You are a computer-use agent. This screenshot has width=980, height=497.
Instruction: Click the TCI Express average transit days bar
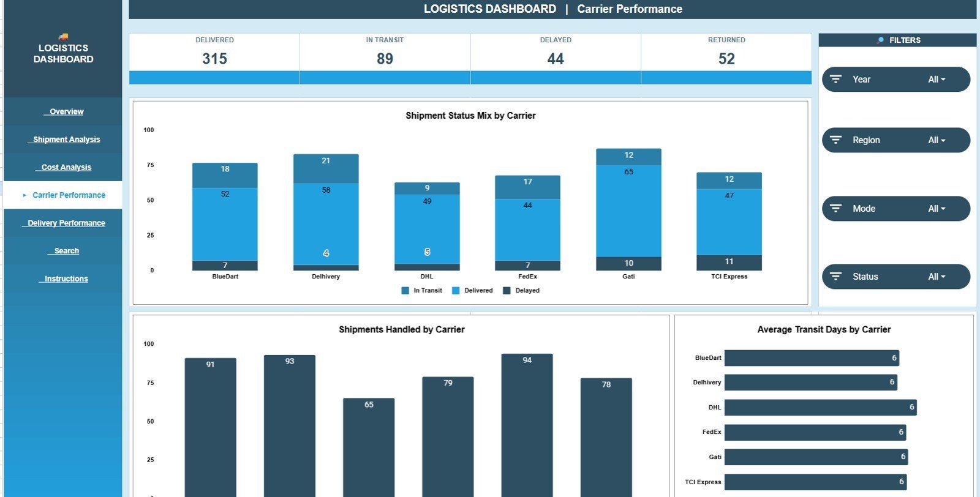815,482
